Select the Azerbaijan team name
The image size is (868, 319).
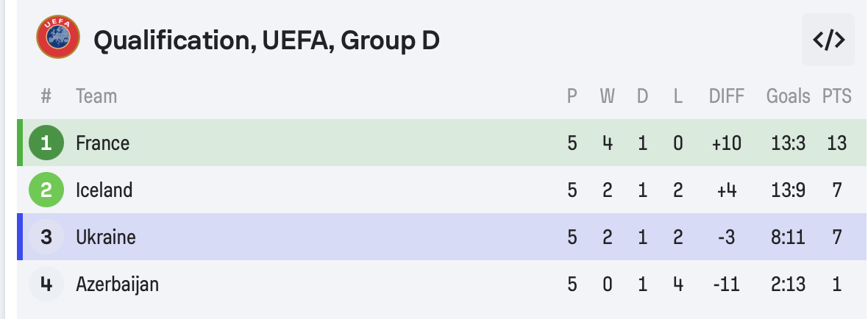click(117, 284)
